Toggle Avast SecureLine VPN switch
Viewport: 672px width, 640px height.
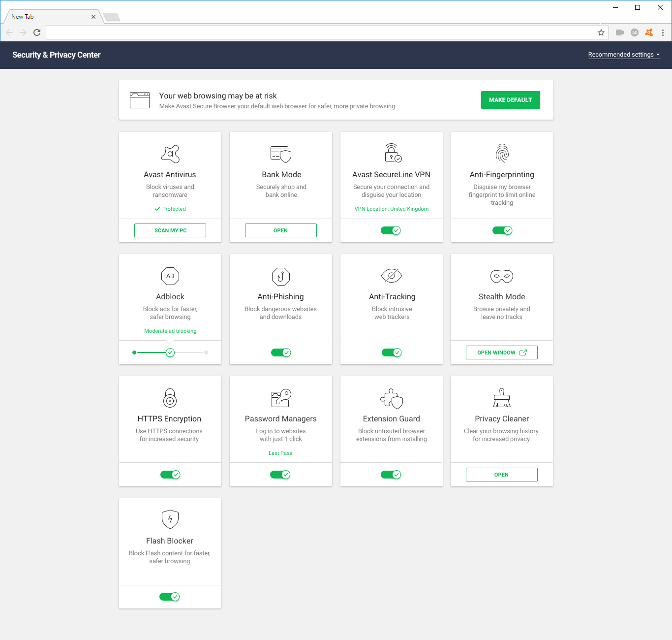pyautogui.click(x=391, y=230)
